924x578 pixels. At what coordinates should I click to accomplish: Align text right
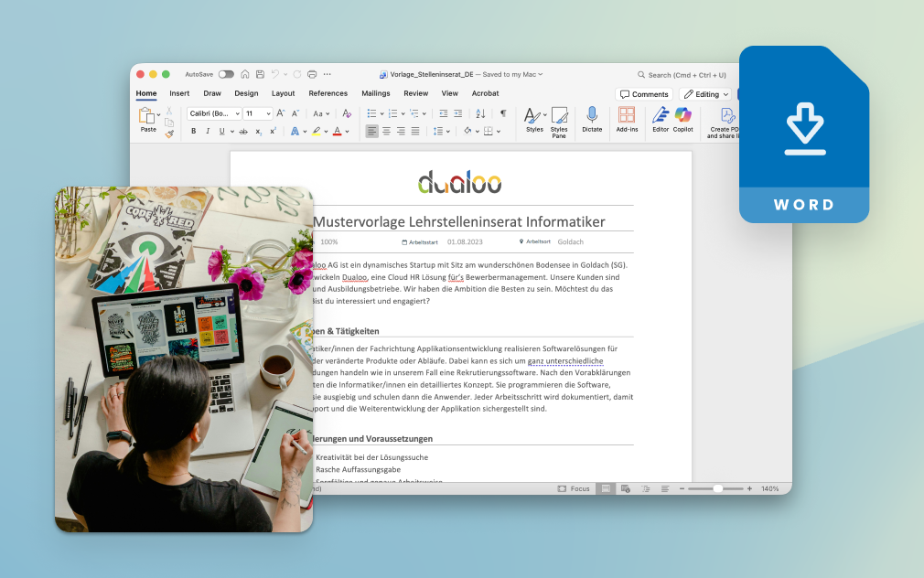401,132
